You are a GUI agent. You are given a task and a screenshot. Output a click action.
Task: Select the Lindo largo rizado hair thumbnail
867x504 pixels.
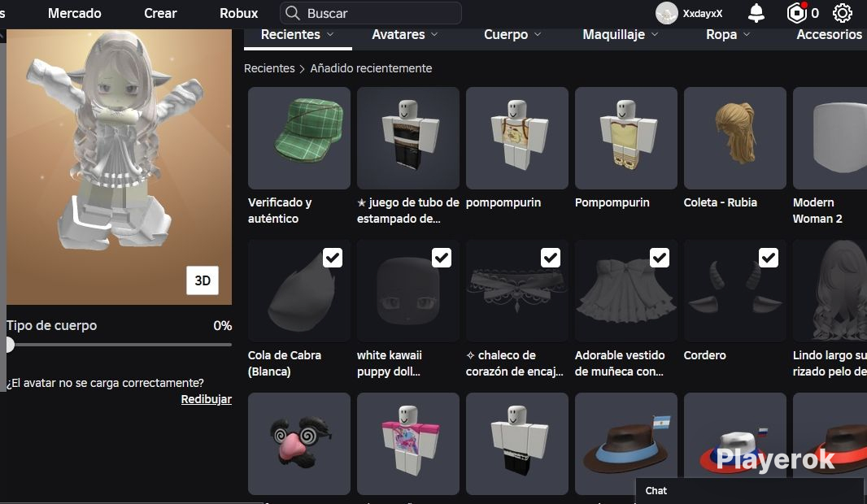830,291
